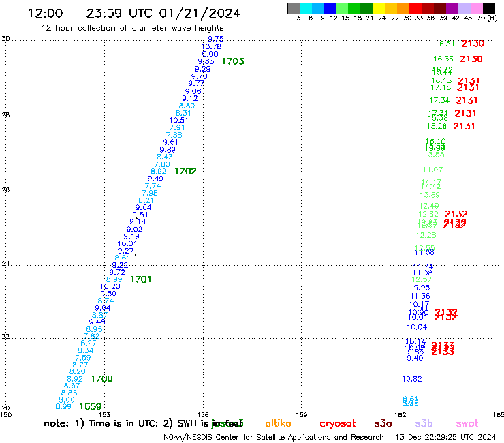Click cryosat wave height 9.95

point(422,288)
